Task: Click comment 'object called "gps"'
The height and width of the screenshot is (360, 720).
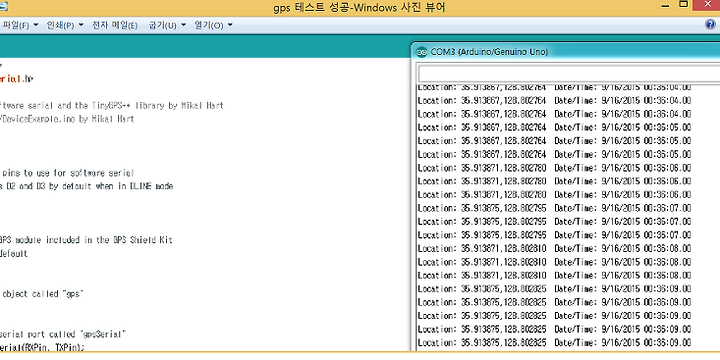Action: pyautogui.click(x=43, y=294)
